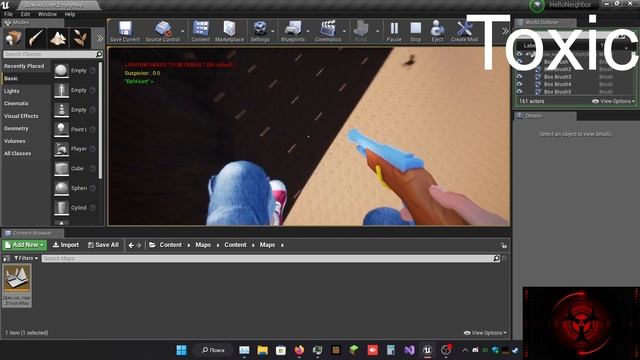Toggle the sources panel icon beside Filters
This screenshot has width=640, height=360.
(x=7, y=258)
